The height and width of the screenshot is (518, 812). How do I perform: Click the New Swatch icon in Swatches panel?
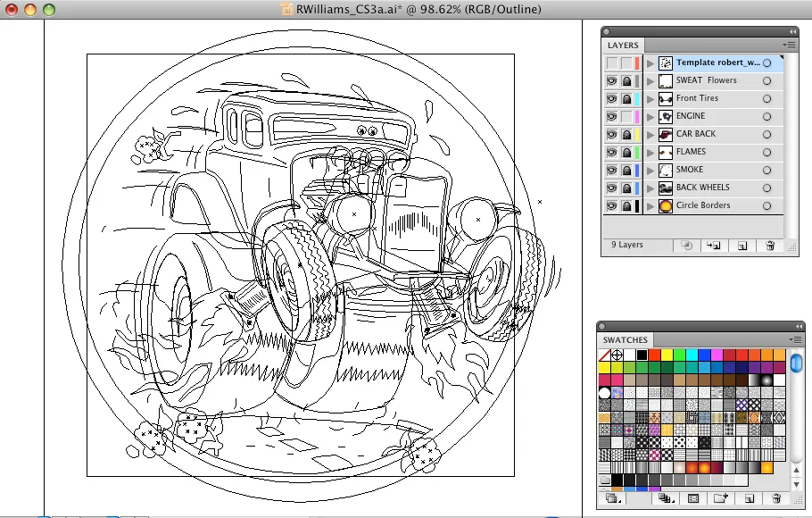tap(749, 499)
